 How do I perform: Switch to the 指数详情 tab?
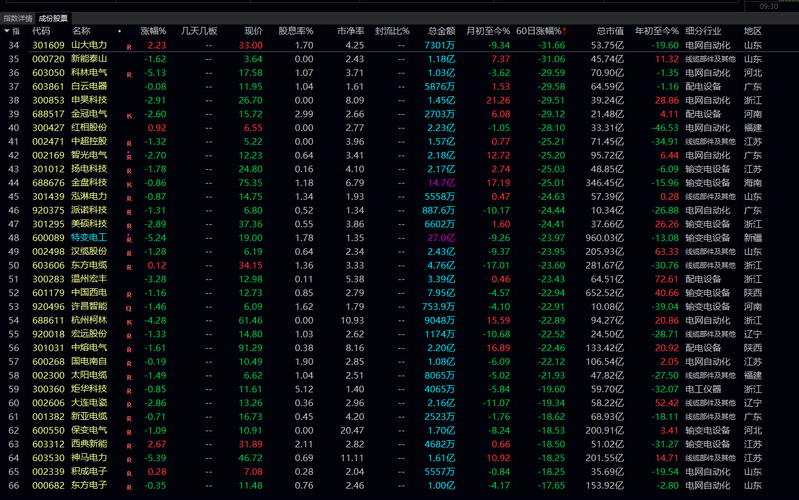[18, 18]
